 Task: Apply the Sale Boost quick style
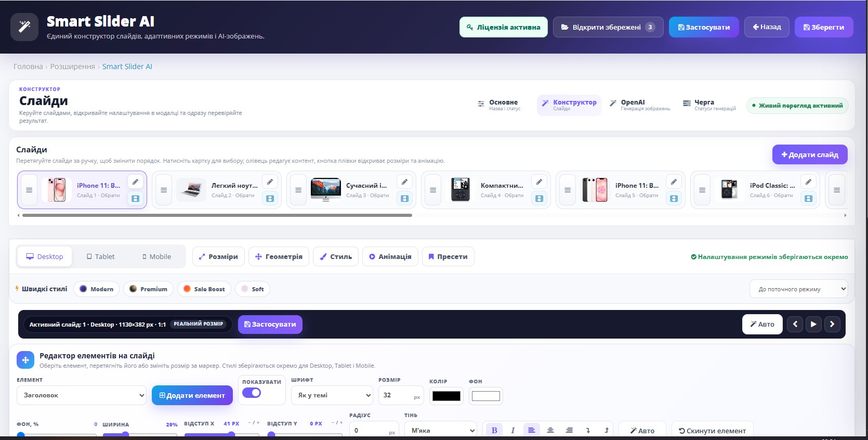click(204, 289)
